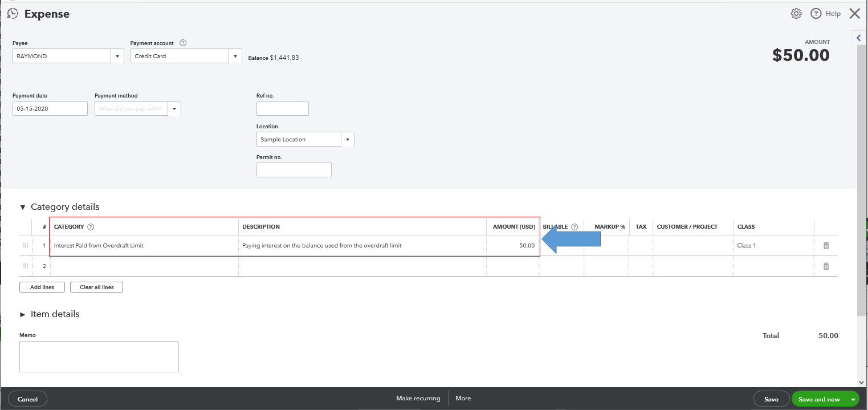The width and height of the screenshot is (868, 410).
Task: Click the Save and new button
Action: click(x=818, y=399)
